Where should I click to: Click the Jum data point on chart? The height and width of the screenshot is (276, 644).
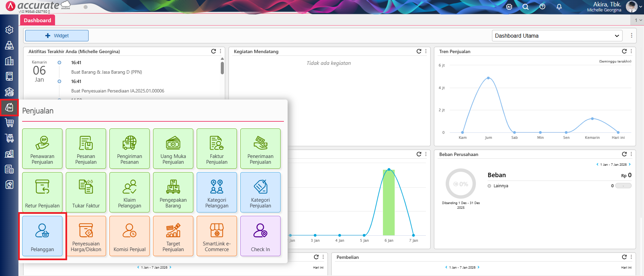(488, 78)
